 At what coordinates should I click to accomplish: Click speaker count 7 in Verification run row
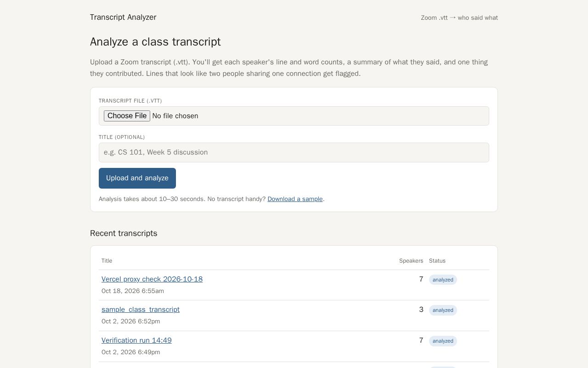pyautogui.click(x=421, y=340)
